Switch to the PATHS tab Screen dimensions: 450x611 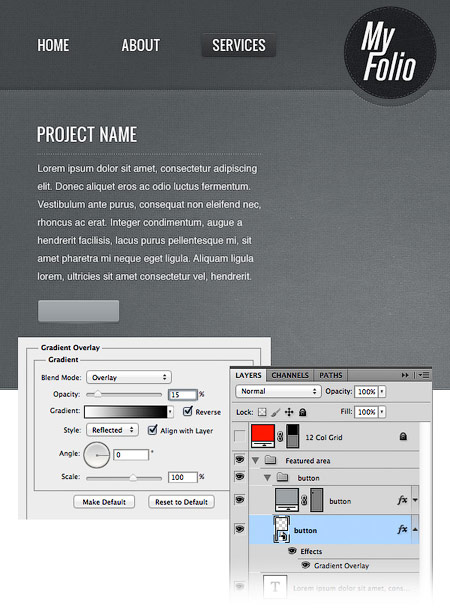(330, 375)
